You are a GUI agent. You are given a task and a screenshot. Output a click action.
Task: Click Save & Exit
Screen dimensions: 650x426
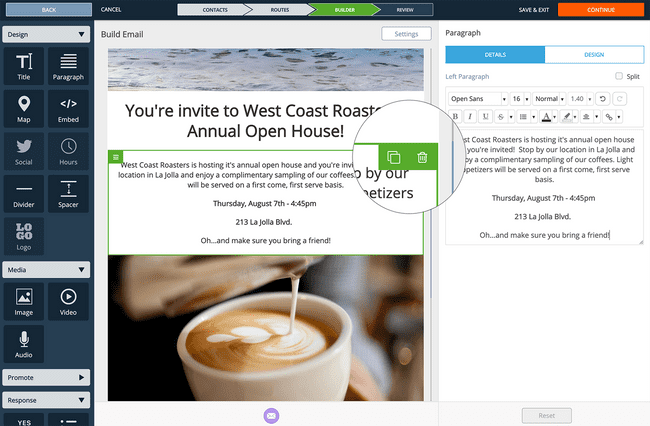point(534,10)
